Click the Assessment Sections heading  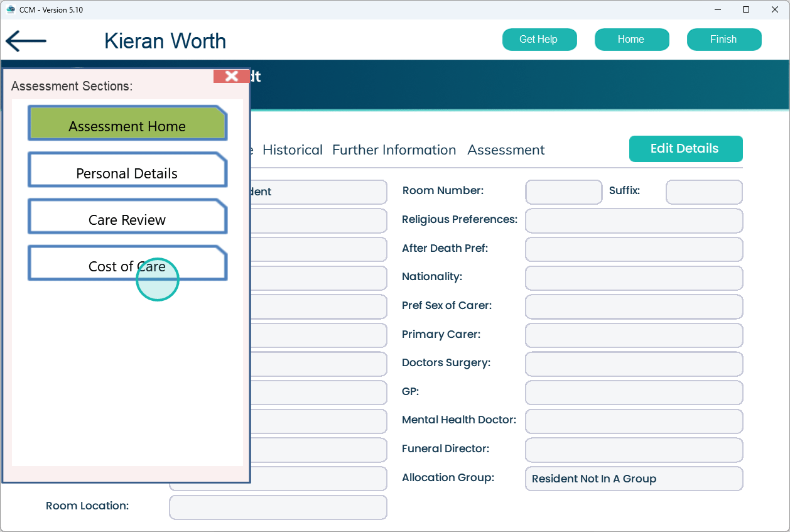[72, 86]
